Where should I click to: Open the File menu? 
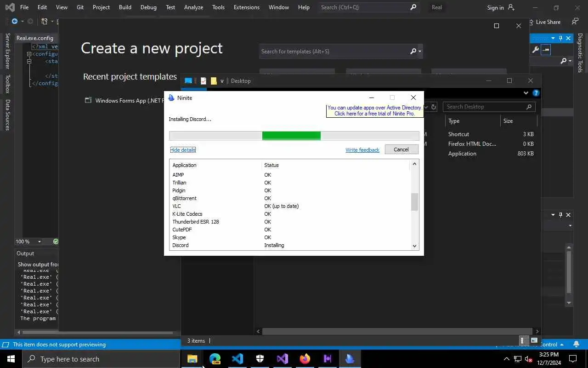(x=24, y=7)
